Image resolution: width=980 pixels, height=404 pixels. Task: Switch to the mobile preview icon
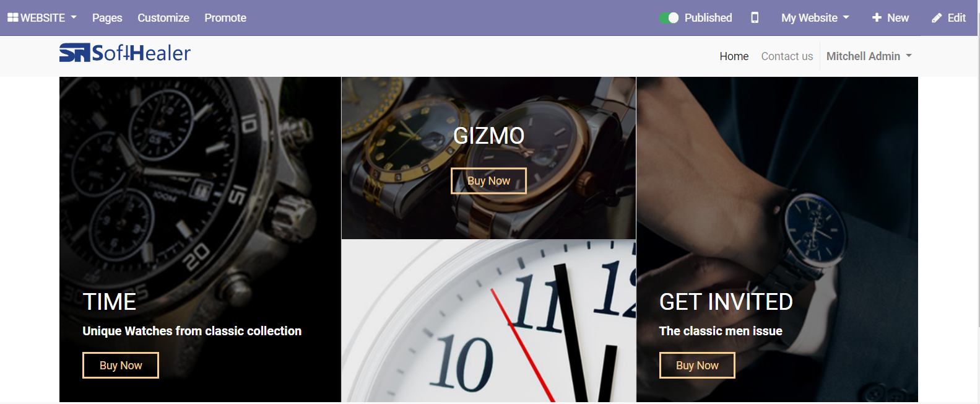pos(755,17)
